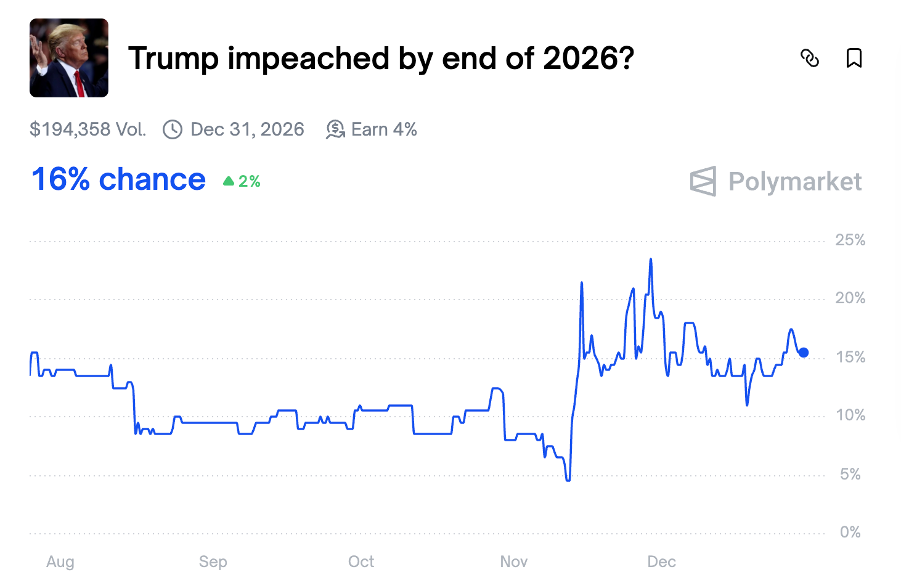This screenshot has height=588, width=901.
Task: Click the blue endpoint dot on the chart
Action: pos(804,353)
